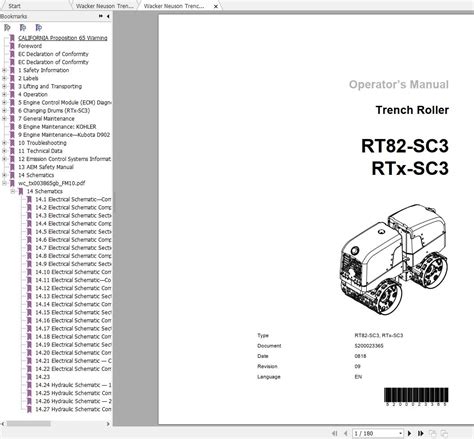Click the second greyed view icon in status bar

tap(444, 433)
